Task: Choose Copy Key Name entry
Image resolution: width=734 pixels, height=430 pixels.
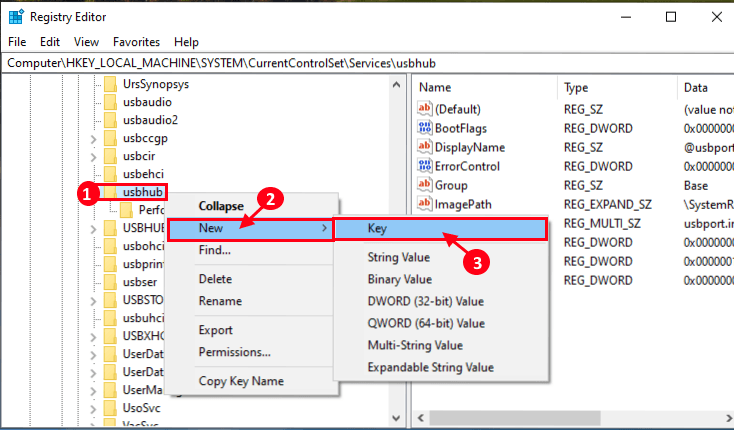Action: [241, 381]
